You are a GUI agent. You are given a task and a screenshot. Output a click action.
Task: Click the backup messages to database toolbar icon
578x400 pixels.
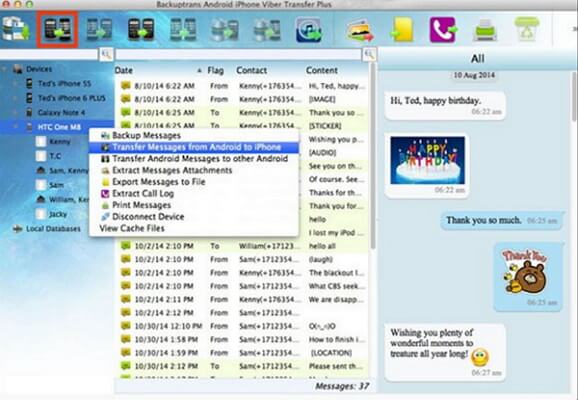pyautogui.click(x=15, y=29)
